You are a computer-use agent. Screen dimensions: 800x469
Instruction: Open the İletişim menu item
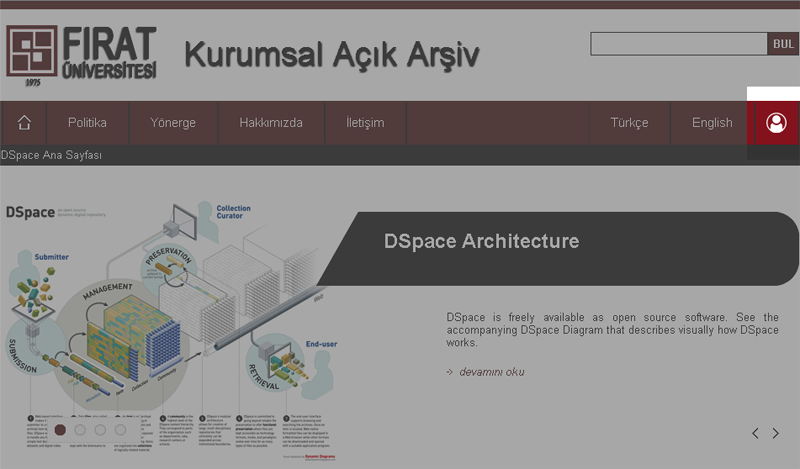[365, 122]
